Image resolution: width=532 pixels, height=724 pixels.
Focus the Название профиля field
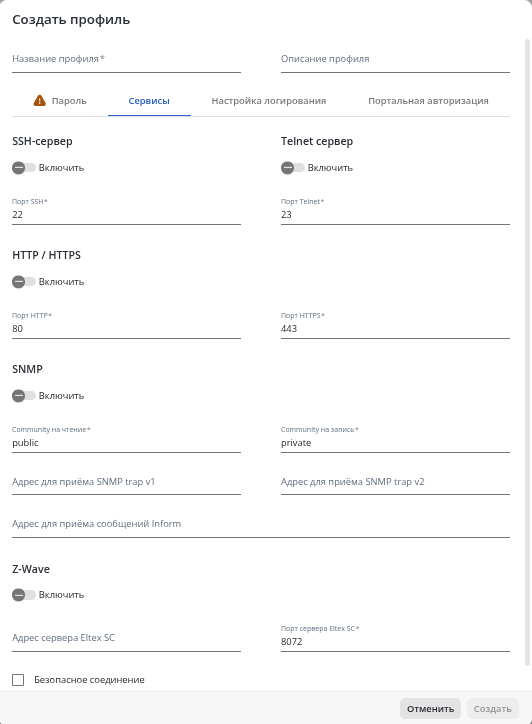pos(127,59)
